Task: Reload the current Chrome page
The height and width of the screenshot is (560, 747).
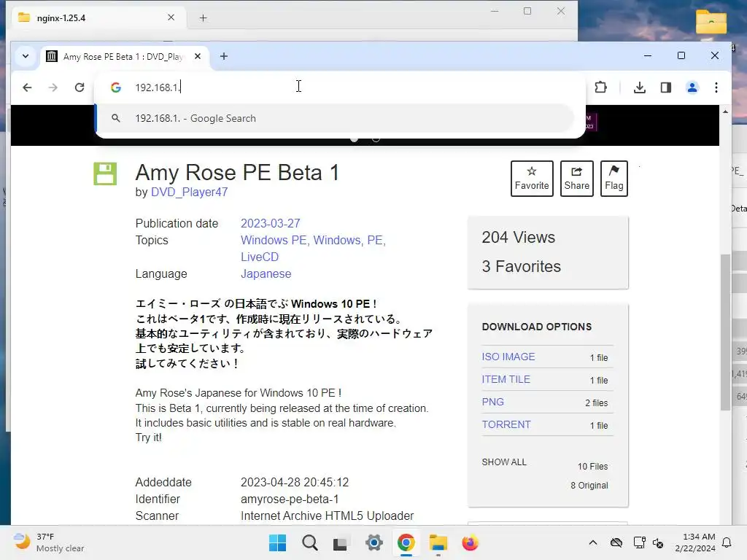Action: click(80, 87)
